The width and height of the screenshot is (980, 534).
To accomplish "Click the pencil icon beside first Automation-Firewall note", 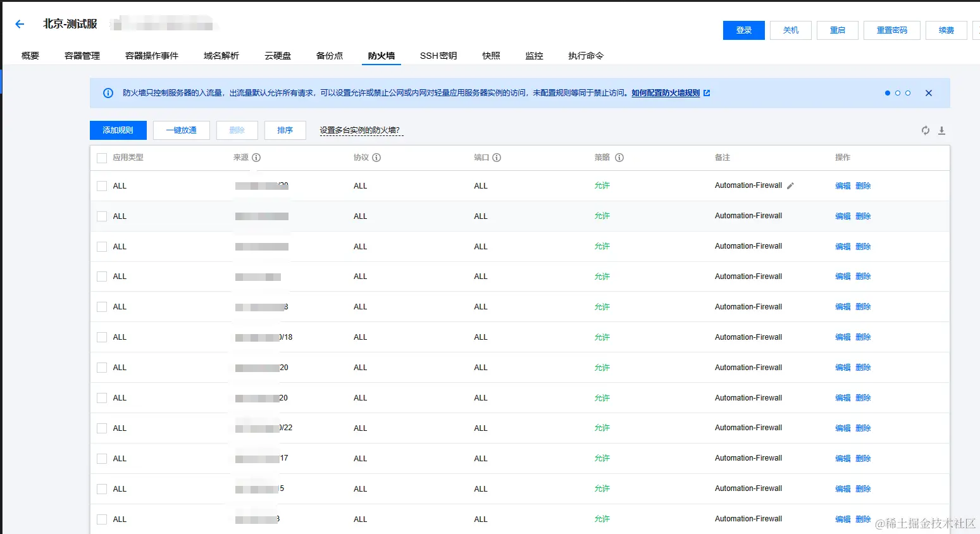I will (x=790, y=186).
